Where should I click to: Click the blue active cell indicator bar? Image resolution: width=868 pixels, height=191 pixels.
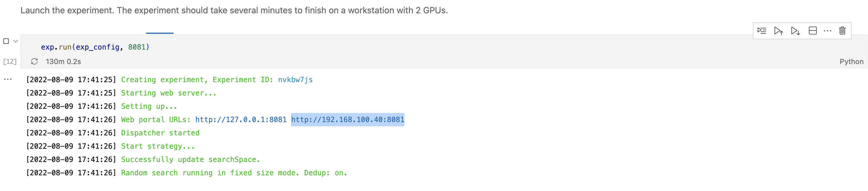click(160, 34)
